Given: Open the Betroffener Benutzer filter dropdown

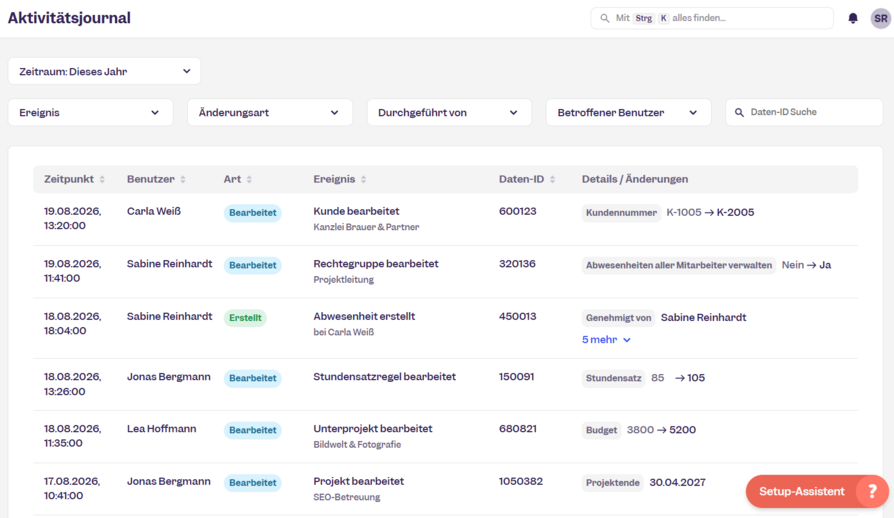Looking at the screenshot, I should [628, 112].
